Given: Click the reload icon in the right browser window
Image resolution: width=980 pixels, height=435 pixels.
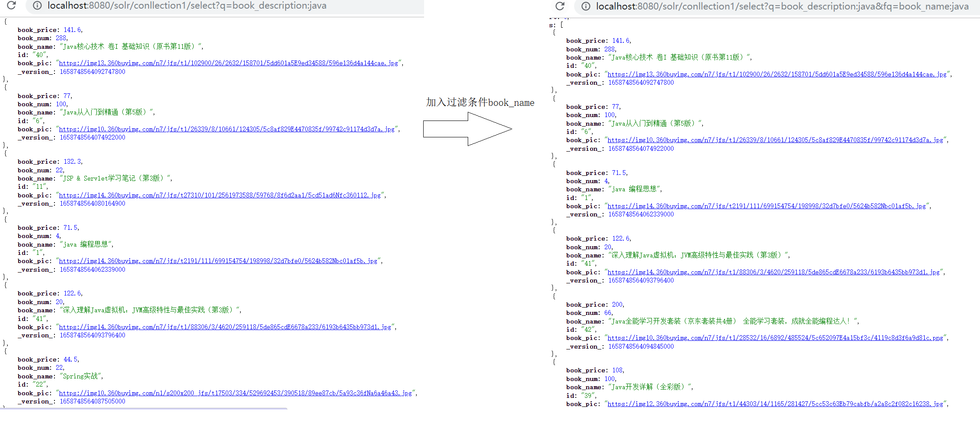Looking at the screenshot, I should pyautogui.click(x=560, y=6).
